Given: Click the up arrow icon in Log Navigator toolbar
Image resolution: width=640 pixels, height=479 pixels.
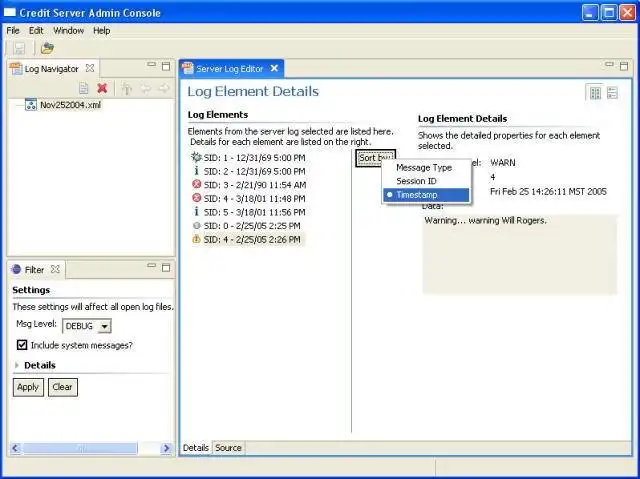Looking at the screenshot, I should 127,88.
